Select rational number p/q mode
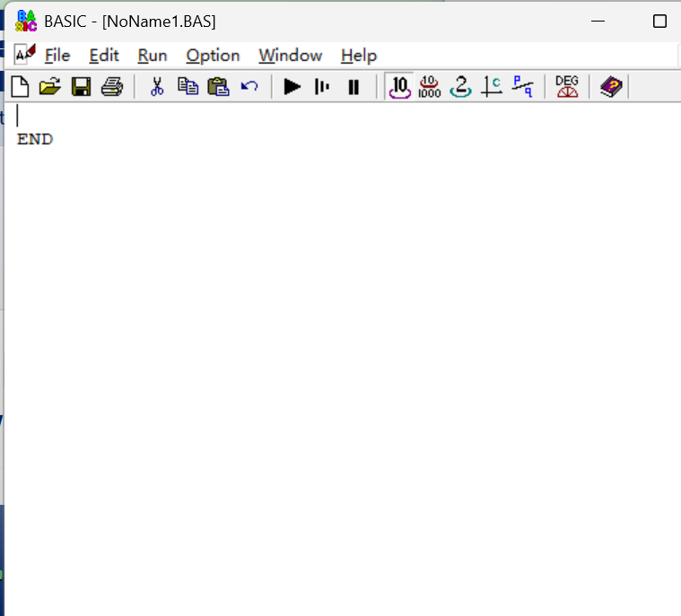The image size is (681, 616). (522, 86)
